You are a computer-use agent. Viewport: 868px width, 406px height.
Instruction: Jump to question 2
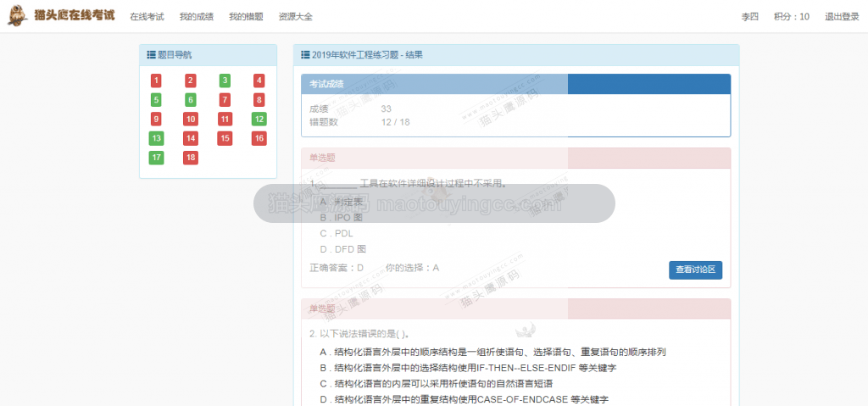pos(191,81)
